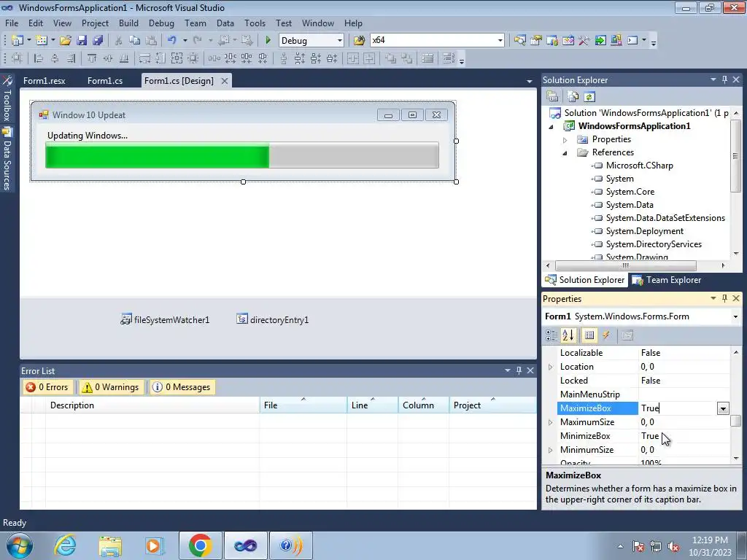Click the Extension Manager icon
The image size is (747, 560).
click(616, 41)
